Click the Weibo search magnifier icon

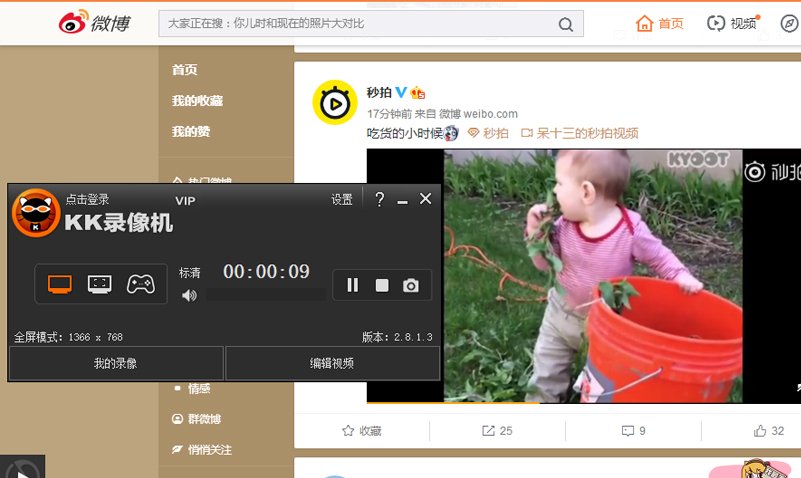[566, 24]
